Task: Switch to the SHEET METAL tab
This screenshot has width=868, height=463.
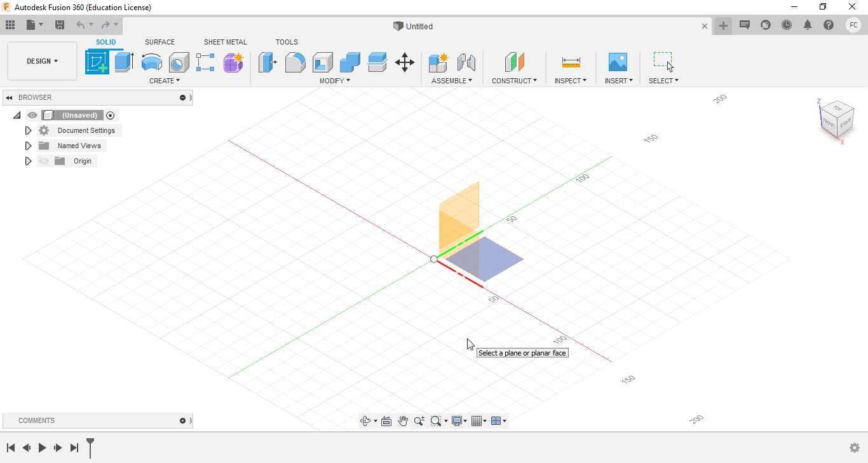Action: [226, 42]
